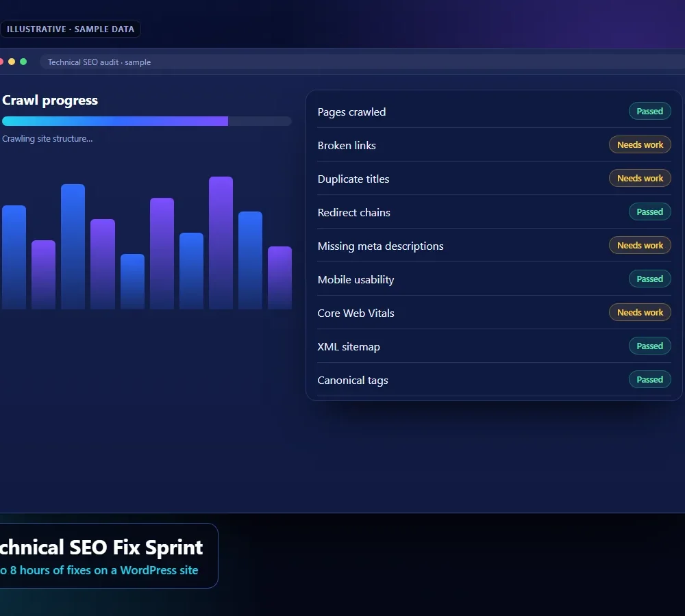
Task: Click the Passed badge for Canonical tags
Action: (x=649, y=380)
